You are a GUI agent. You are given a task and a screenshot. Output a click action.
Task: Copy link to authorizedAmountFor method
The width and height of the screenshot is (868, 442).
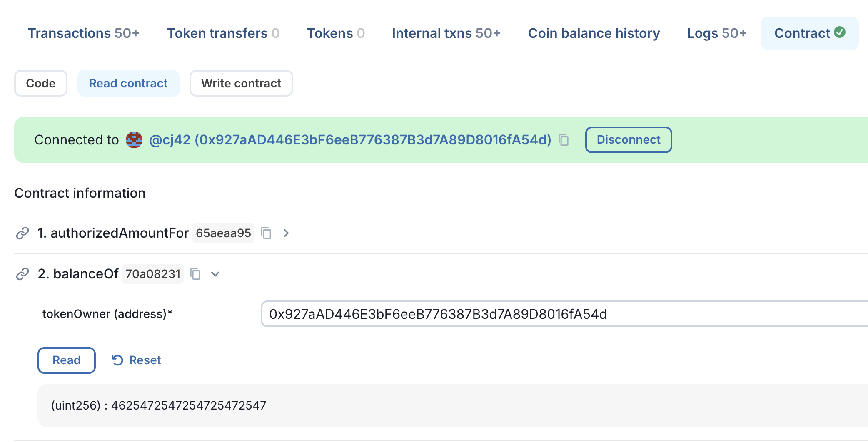(x=22, y=233)
